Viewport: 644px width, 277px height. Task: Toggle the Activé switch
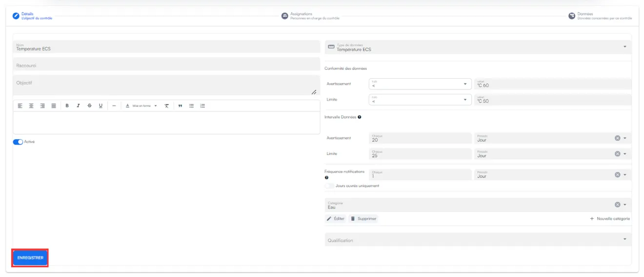coord(18,142)
